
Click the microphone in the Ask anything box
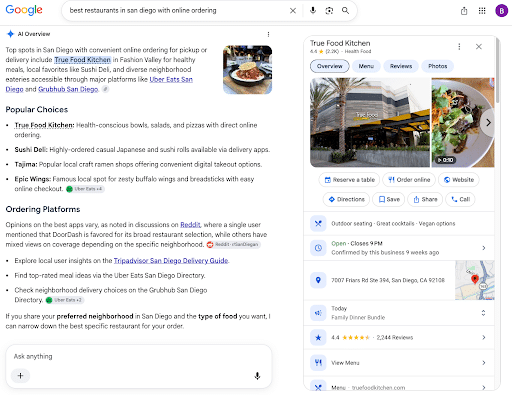pyautogui.click(x=257, y=376)
